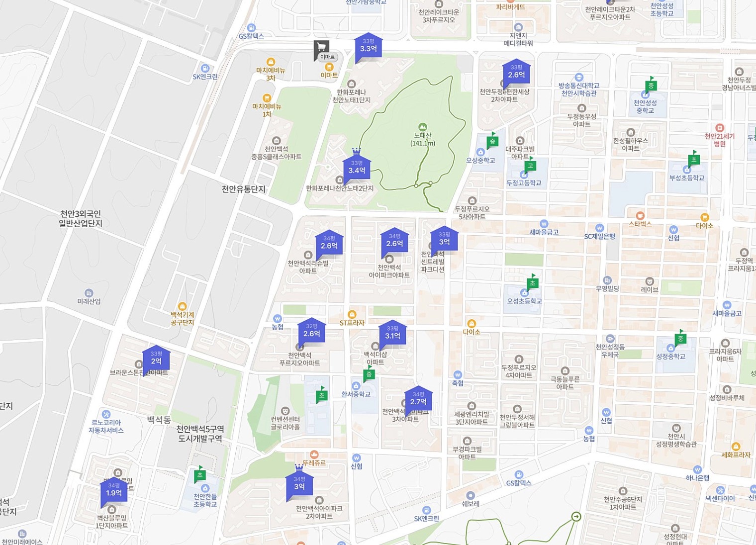This screenshot has width=756, height=545.
Task: Click the 스타벅스 cafe icon
Action: click(x=640, y=216)
